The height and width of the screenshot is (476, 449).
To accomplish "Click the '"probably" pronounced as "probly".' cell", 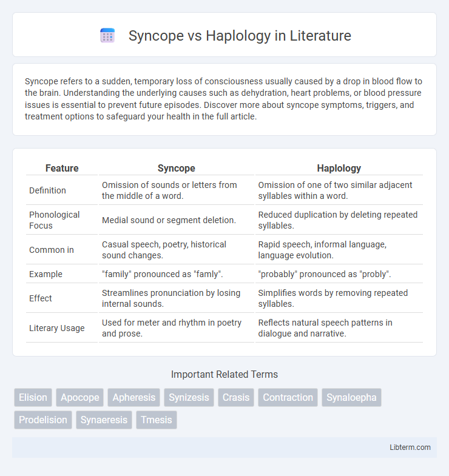I will (339, 274).
